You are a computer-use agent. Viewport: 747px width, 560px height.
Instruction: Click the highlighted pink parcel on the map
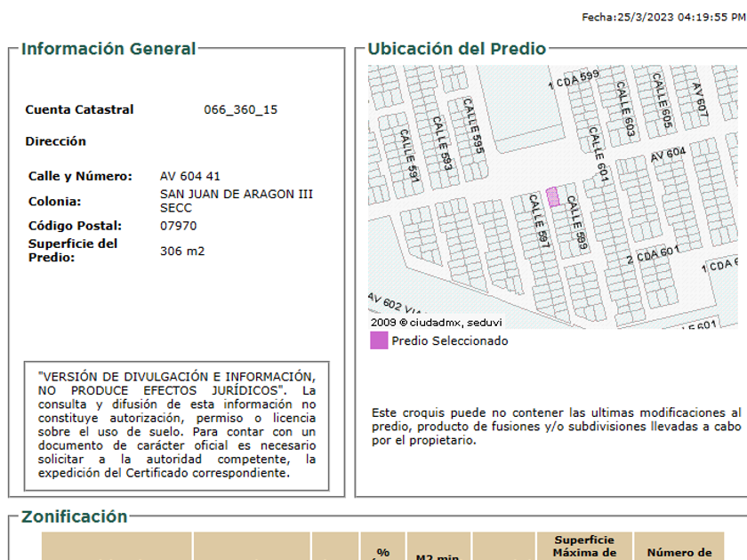coord(552,197)
